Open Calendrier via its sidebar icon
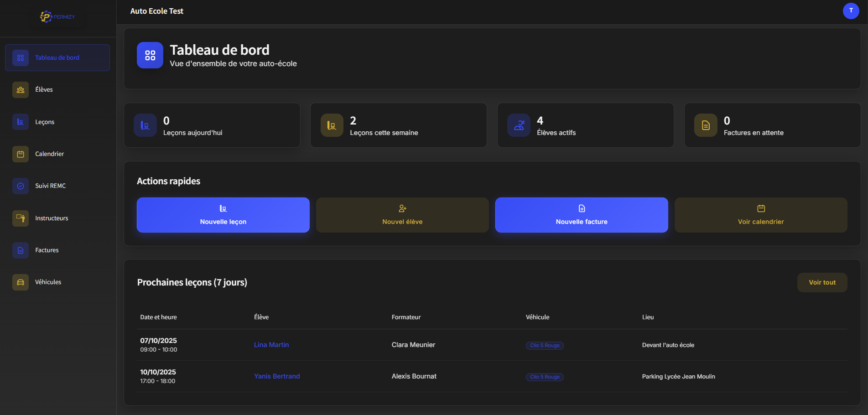This screenshot has width=868, height=415. click(x=21, y=154)
